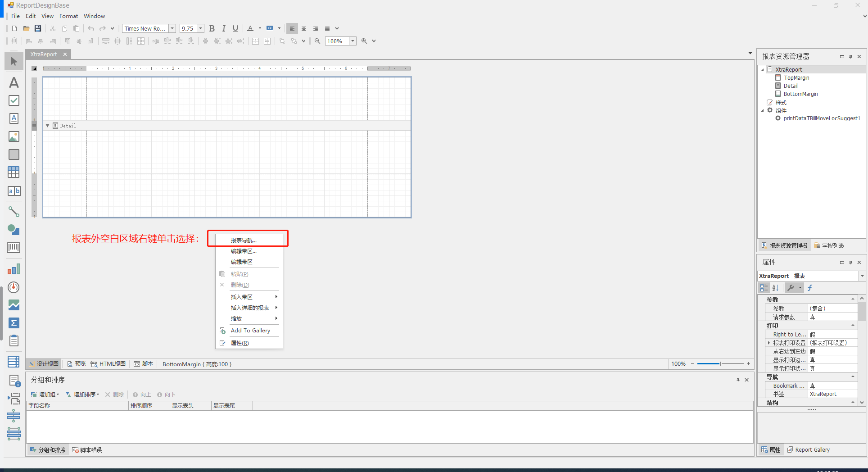The height and width of the screenshot is (472, 868).
Task: Toggle Underline formatting
Action: tap(235, 28)
